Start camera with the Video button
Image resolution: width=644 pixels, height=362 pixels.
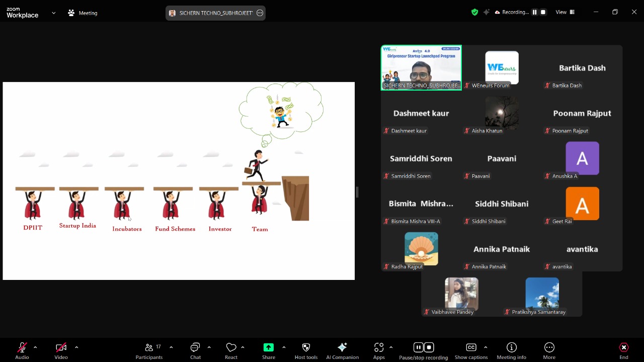click(61, 350)
